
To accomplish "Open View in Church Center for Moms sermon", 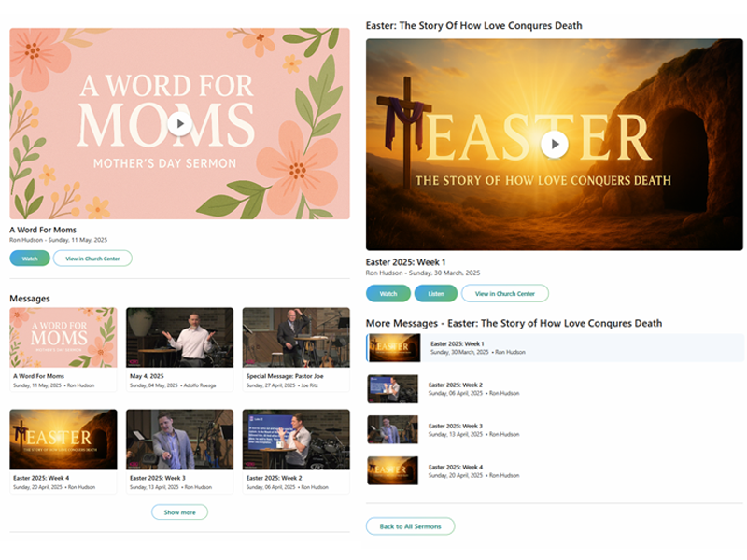I will click(92, 259).
